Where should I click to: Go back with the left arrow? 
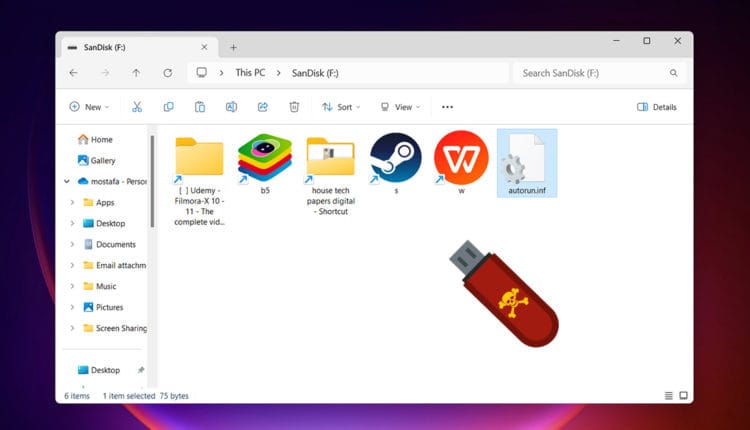73,73
